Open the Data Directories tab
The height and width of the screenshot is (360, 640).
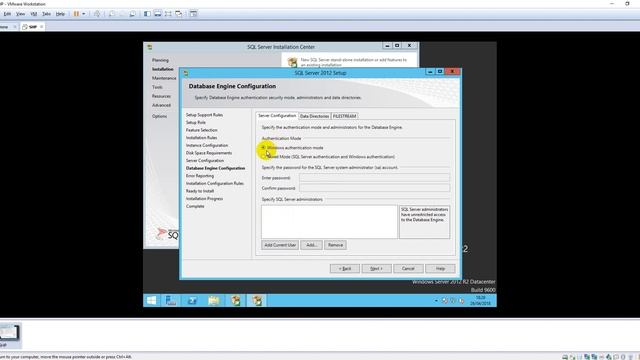(314, 116)
